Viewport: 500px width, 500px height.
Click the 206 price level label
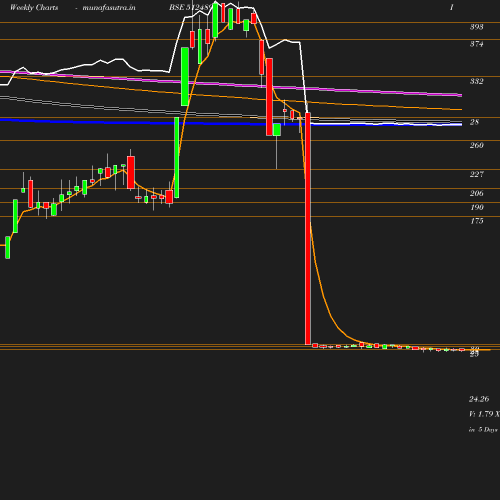point(477,193)
